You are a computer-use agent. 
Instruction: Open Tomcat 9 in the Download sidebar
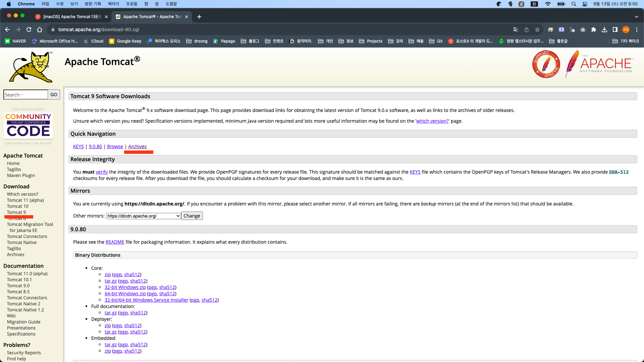(16, 212)
